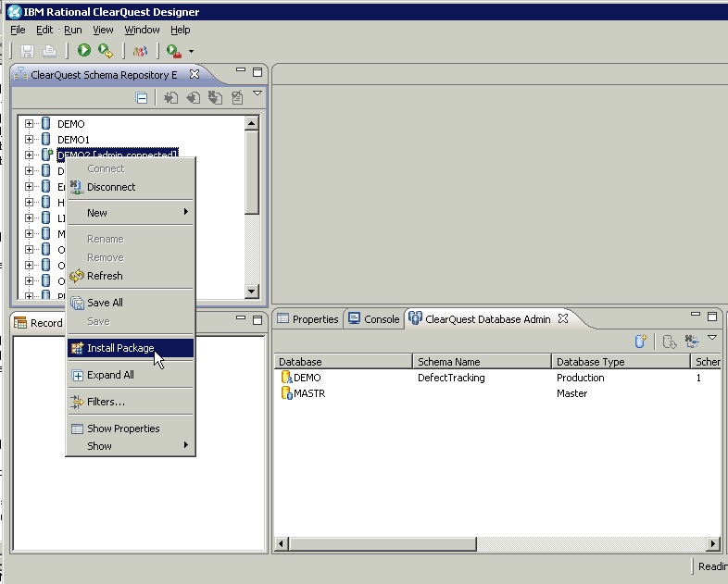Open the Show submenu in context menu
Image resolution: width=728 pixels, height=584 pixels.
pyautogui.click(x=131, y=446)
